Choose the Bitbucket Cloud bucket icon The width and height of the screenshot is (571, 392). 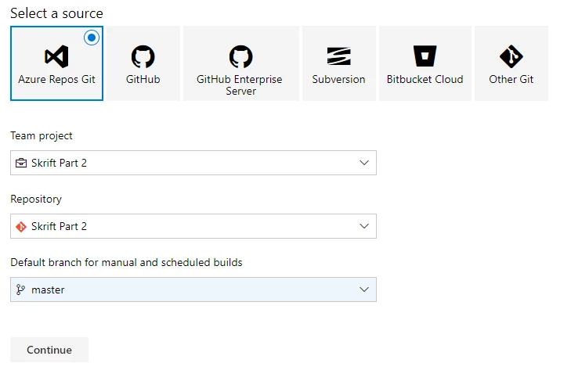[x=425, y=56]
